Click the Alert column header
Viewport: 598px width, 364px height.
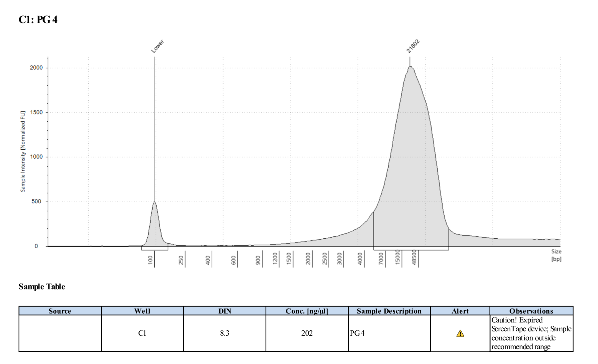[x=460, y=311]
